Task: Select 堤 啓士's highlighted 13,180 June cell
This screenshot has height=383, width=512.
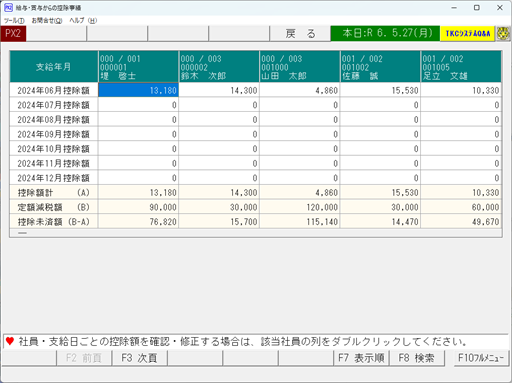Action: point(138,90)
